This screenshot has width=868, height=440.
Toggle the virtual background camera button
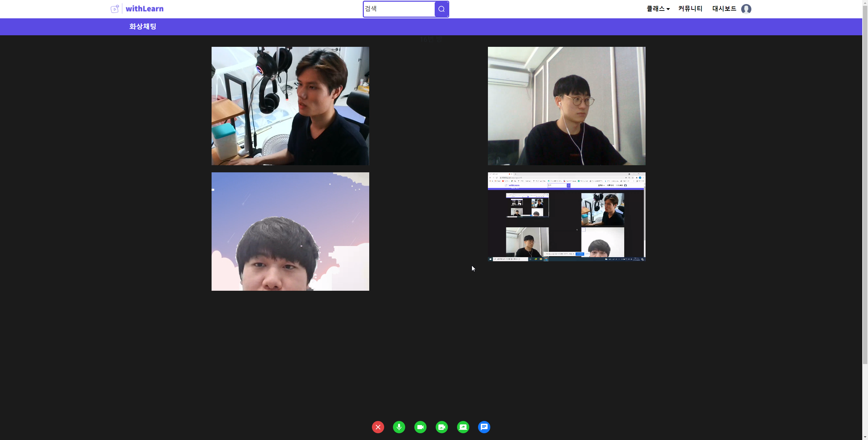(x=442, y=427)
